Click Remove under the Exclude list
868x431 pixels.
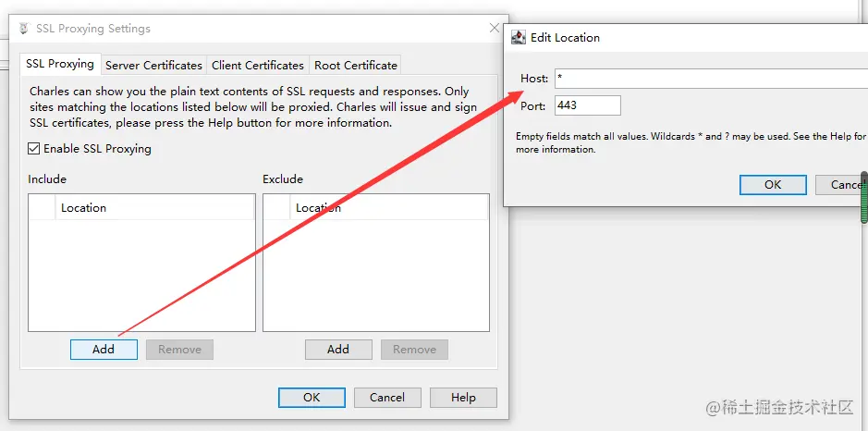(x=415, y=350)
